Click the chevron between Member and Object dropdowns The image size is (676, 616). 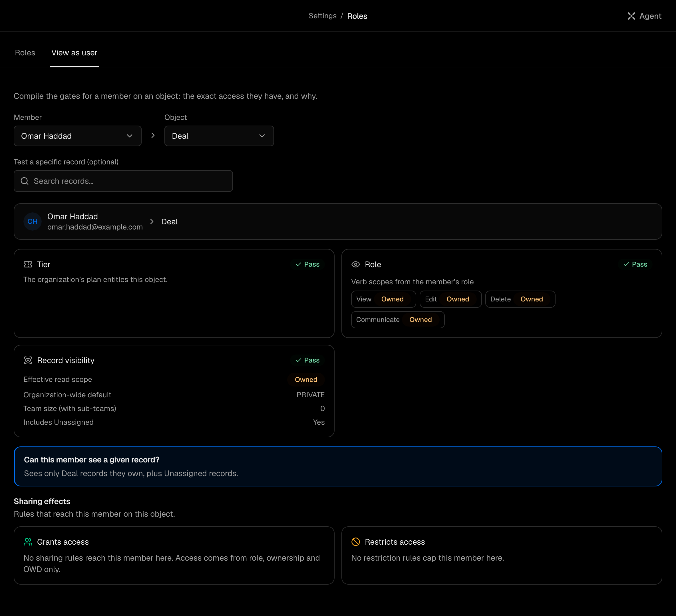[153, 136]
